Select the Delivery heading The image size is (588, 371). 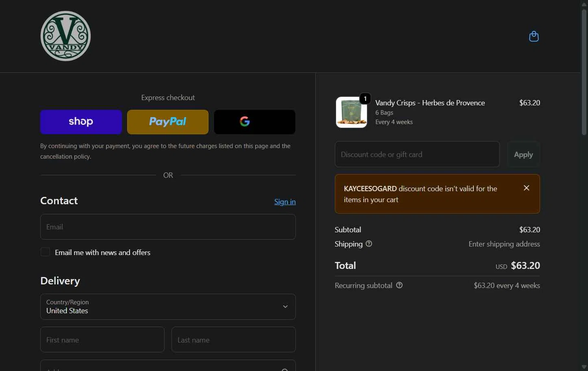[60, 281]
